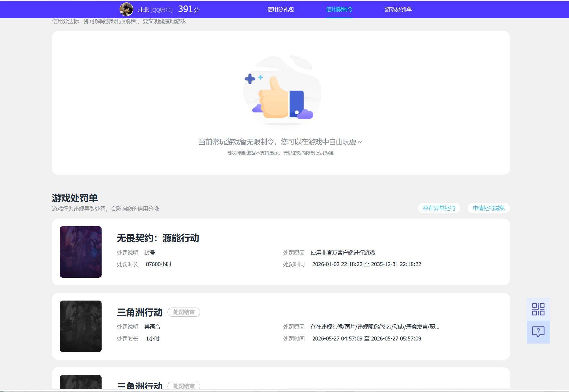Viewport: 569px width, 392px height.
Task: Click the 存在异常处罚 button
Action: click(439, 208)
